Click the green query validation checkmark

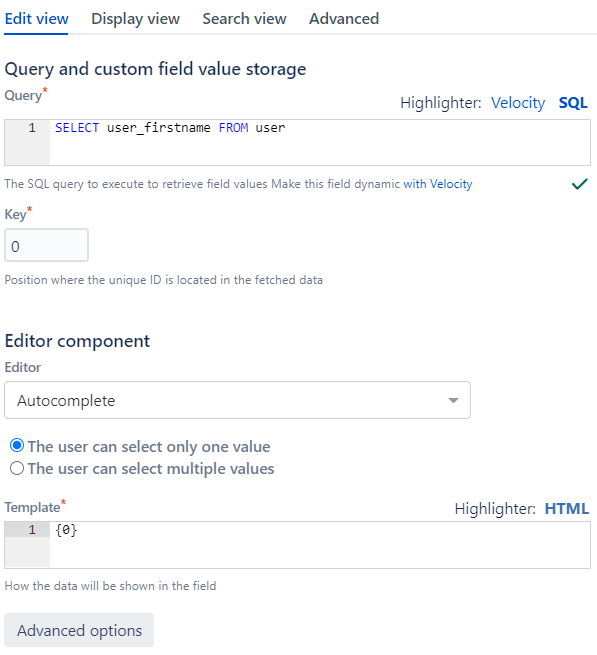tap(579, 184)
